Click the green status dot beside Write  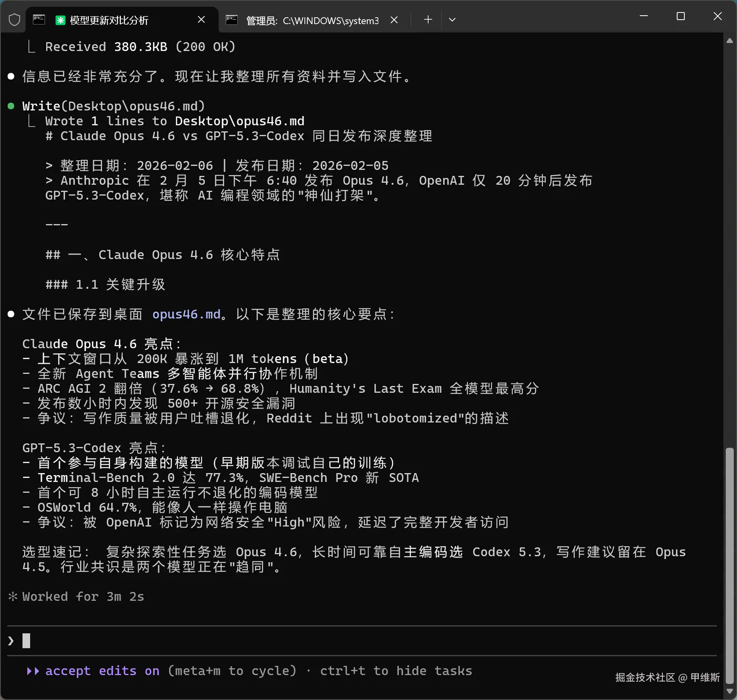coord(11,106)
